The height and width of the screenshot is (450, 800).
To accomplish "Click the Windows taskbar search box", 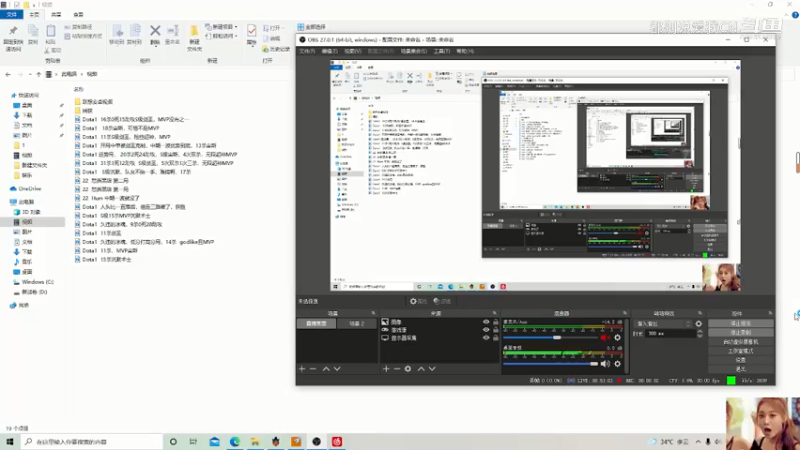I will click(91, 441).
